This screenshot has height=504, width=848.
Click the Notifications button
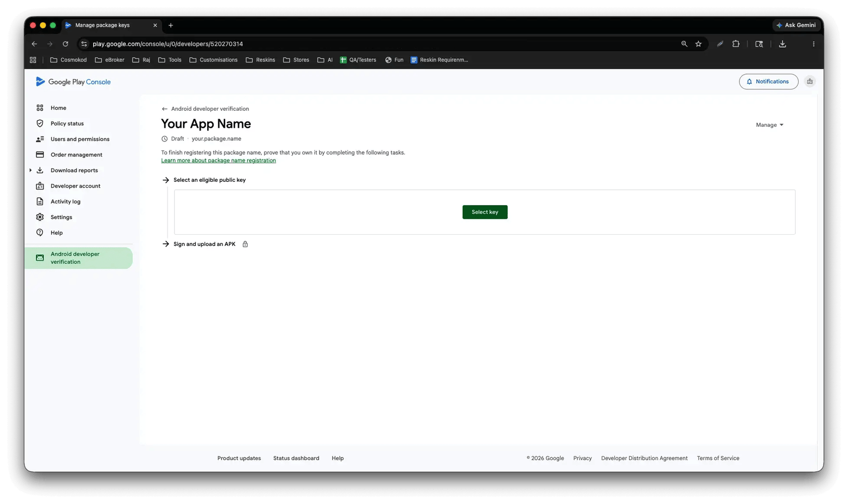(768, 82)
